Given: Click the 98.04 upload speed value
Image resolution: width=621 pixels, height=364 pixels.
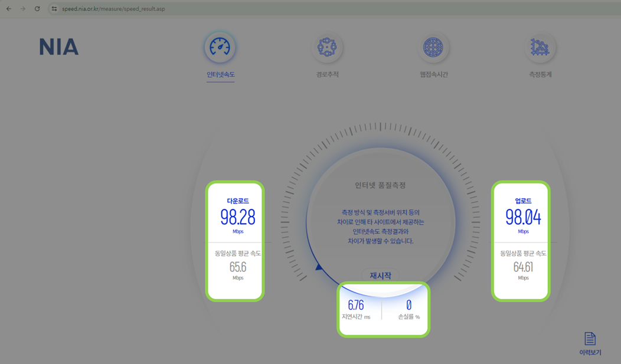Looking at the screenshot, I should tap(523, 217).
